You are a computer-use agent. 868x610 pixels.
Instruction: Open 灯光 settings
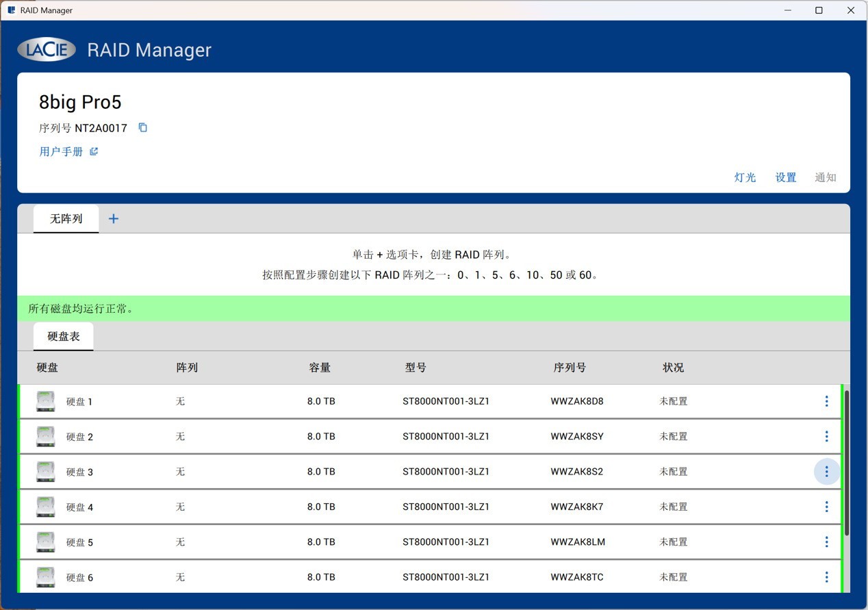click(745, 177)
